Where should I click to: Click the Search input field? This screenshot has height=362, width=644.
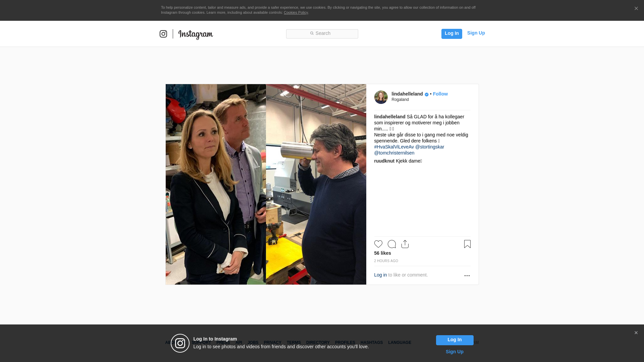[322, 34]
